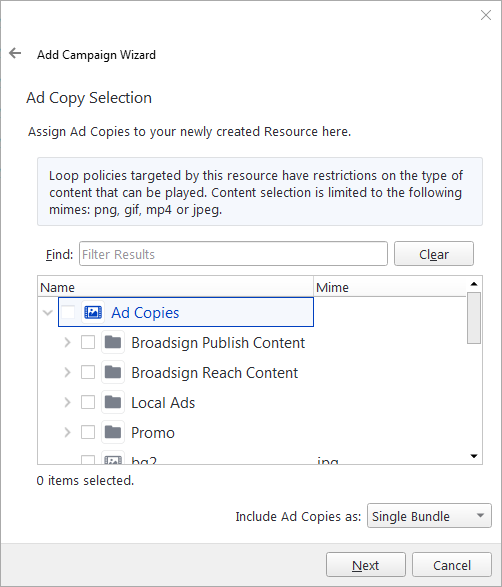
Task: Click the back arrow icon in wizard
Action: (x=15, y=53)
